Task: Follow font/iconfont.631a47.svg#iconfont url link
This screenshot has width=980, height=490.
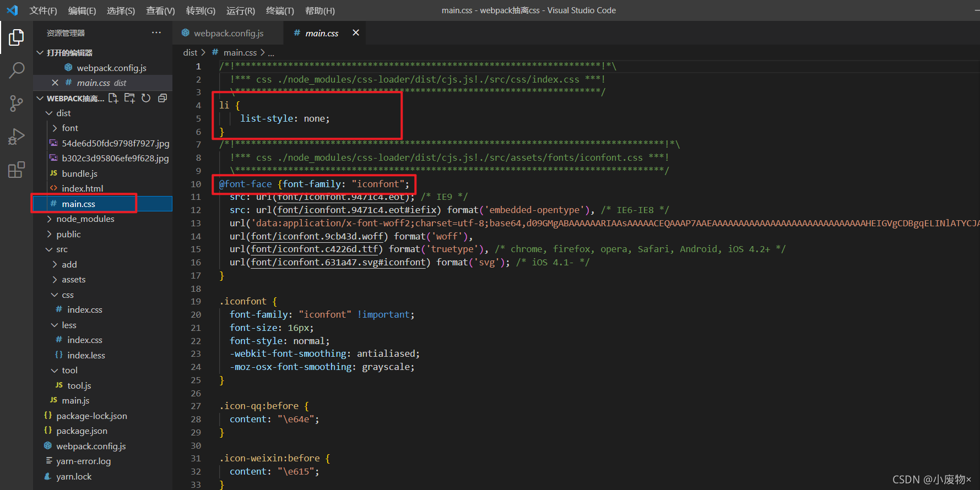Action: (x=338, y=262)
